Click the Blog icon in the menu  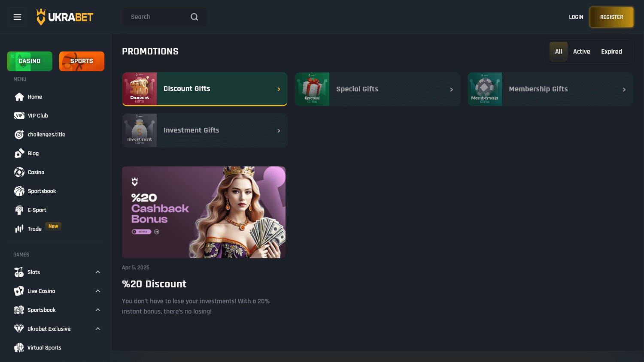(19, 153)
